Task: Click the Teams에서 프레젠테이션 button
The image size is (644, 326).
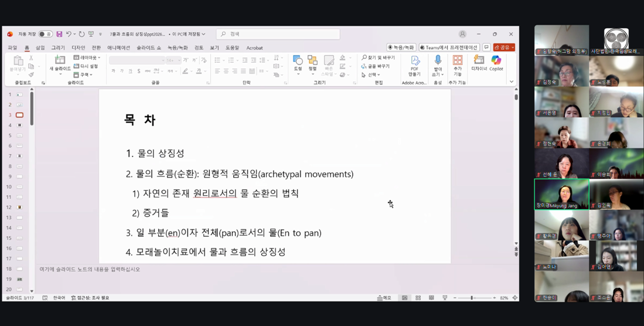Action: [449, 47]
